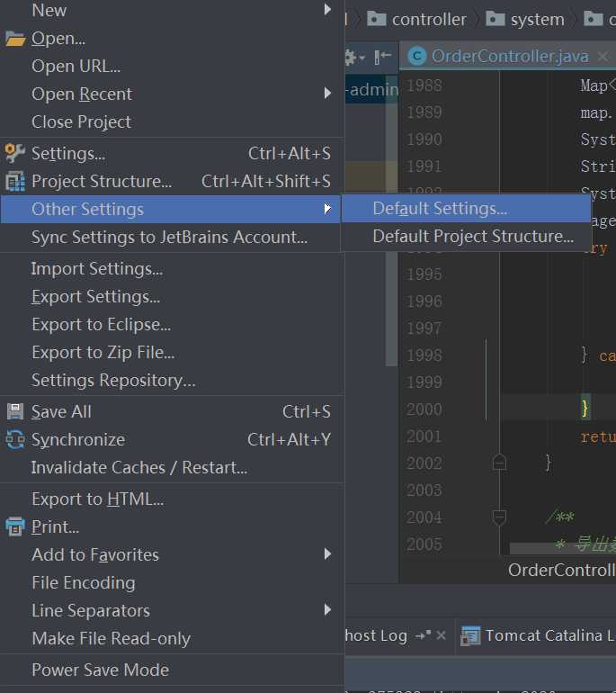Click the Print printer icon

pos(15,526)
